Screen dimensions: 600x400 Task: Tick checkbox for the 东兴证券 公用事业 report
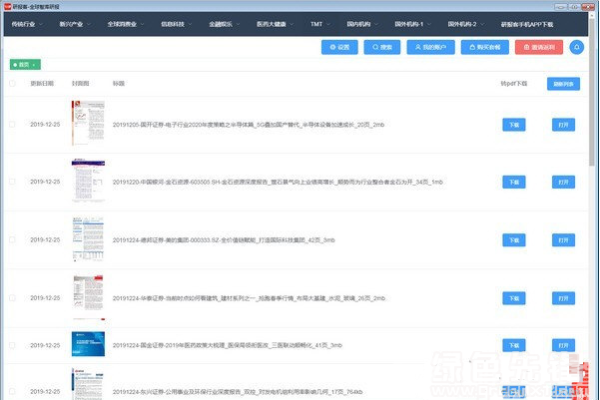[12, 392]
